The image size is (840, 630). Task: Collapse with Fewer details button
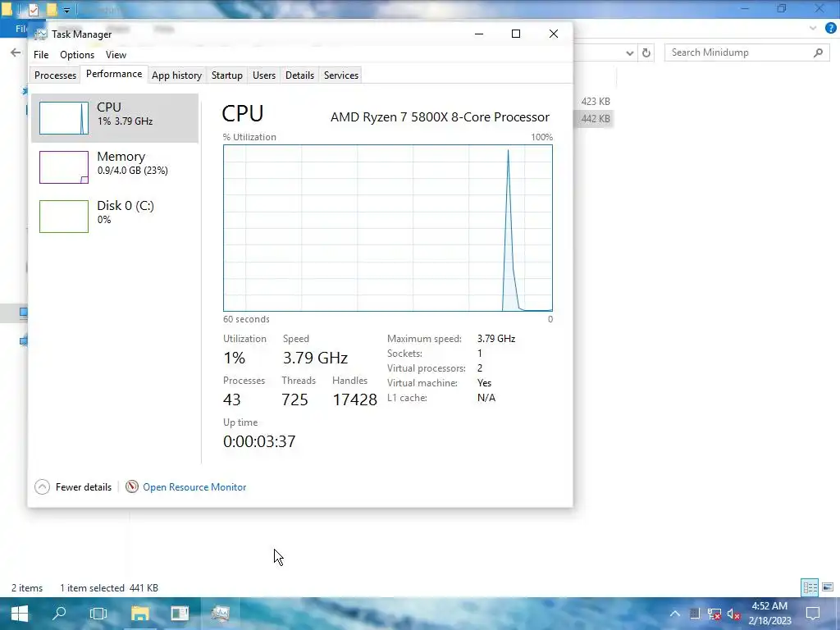(73, 487)
